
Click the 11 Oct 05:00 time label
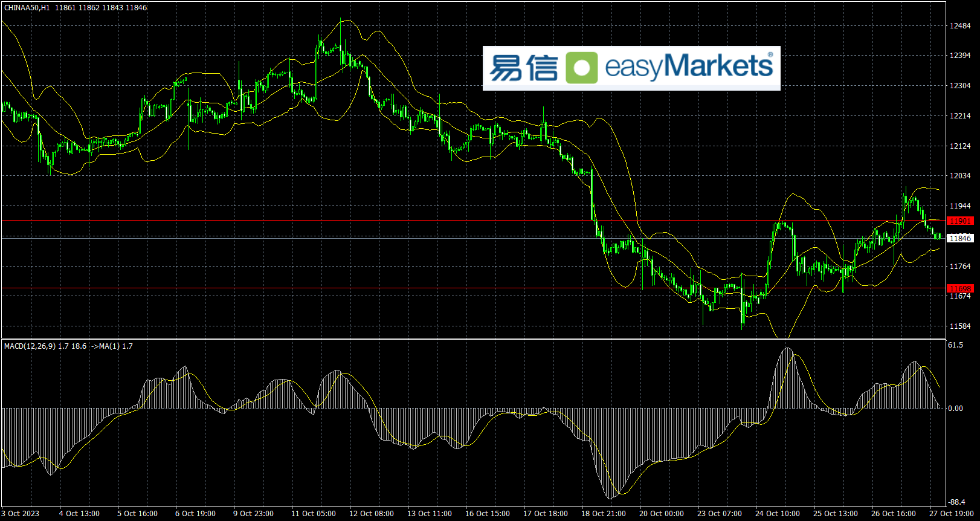point(314,514)
